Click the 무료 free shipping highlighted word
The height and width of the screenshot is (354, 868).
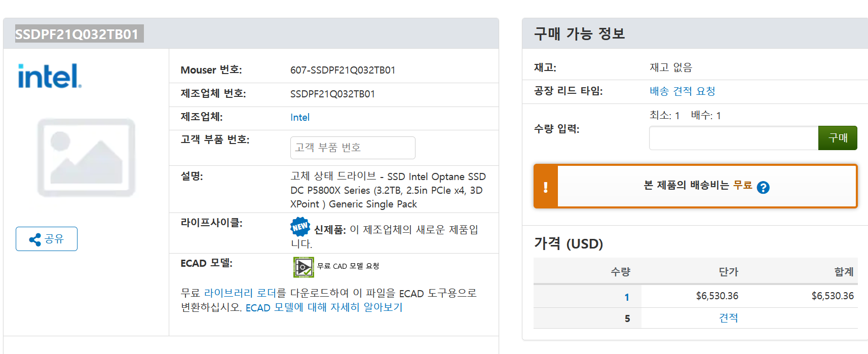click(x=742, y=185)
